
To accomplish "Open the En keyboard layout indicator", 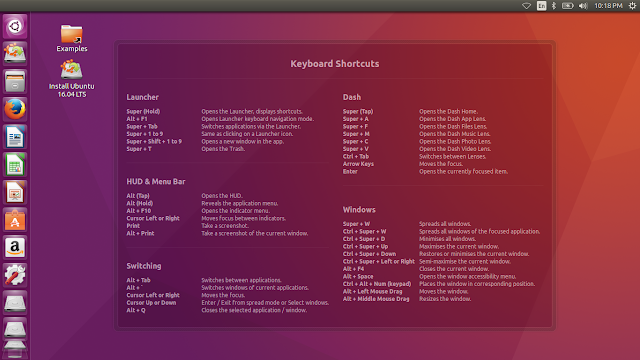I will click(541, 6).
